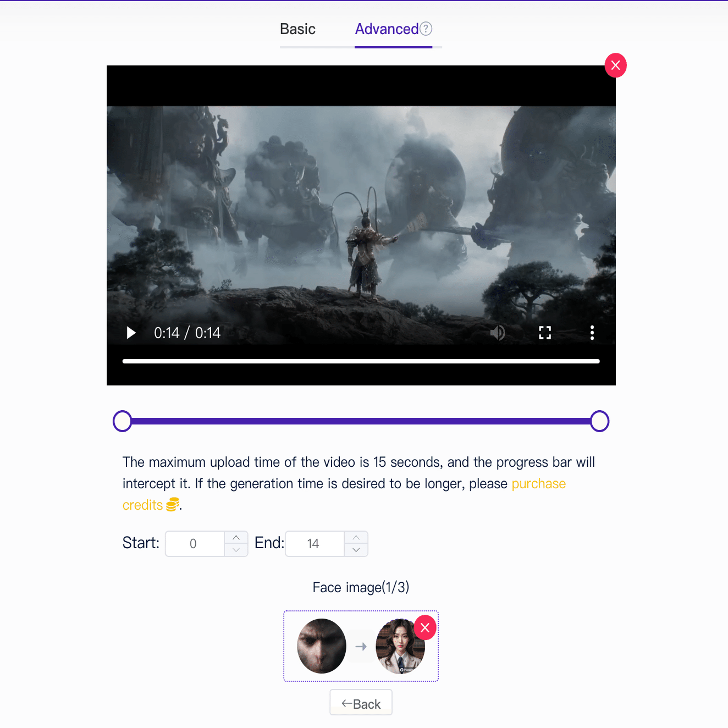Click the arrow between the two faces
Viewport: 728px width, 728px height.
(x=361, y=647)
